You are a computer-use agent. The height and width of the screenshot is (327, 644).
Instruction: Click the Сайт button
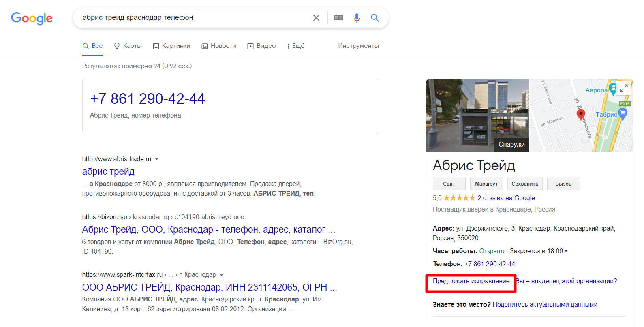coord(449,184)
